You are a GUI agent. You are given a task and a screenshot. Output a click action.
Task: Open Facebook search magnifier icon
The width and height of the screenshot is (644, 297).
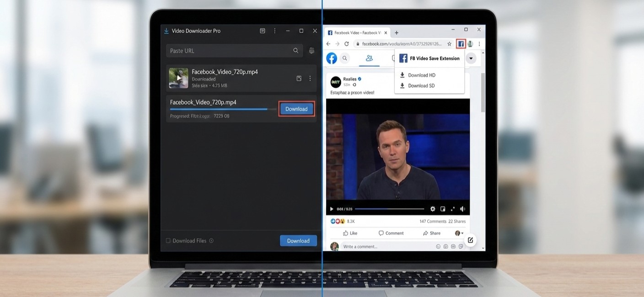coord(344,58)
